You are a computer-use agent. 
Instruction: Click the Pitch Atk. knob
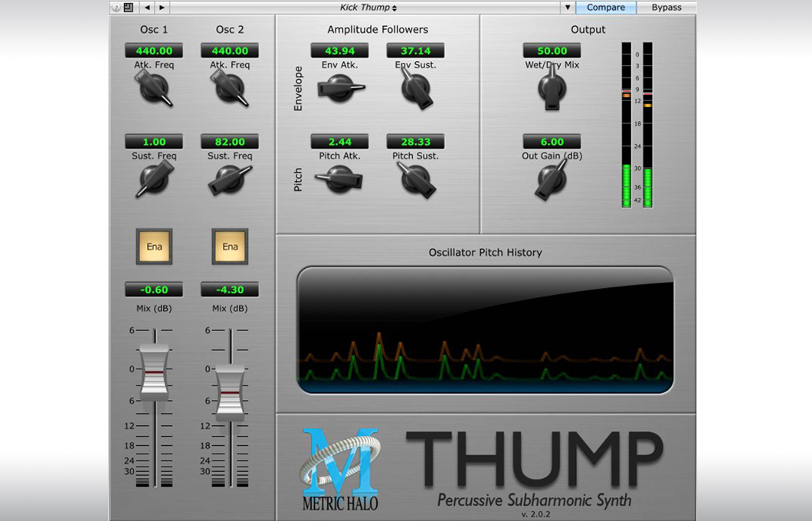339,179
